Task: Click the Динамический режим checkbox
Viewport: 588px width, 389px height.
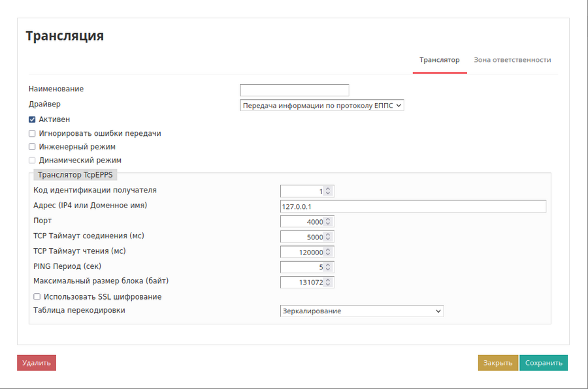Action: pyautogui.click(x=32, y=161)
